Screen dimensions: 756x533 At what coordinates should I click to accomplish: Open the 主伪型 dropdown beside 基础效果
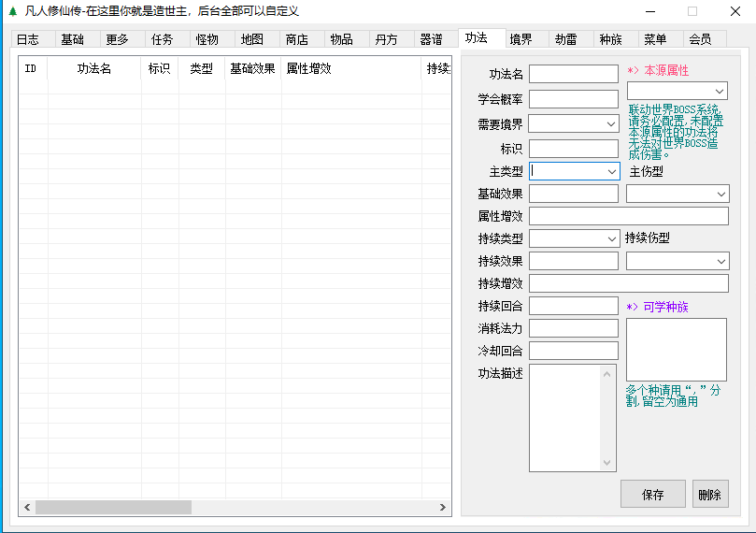coord(678,194)
